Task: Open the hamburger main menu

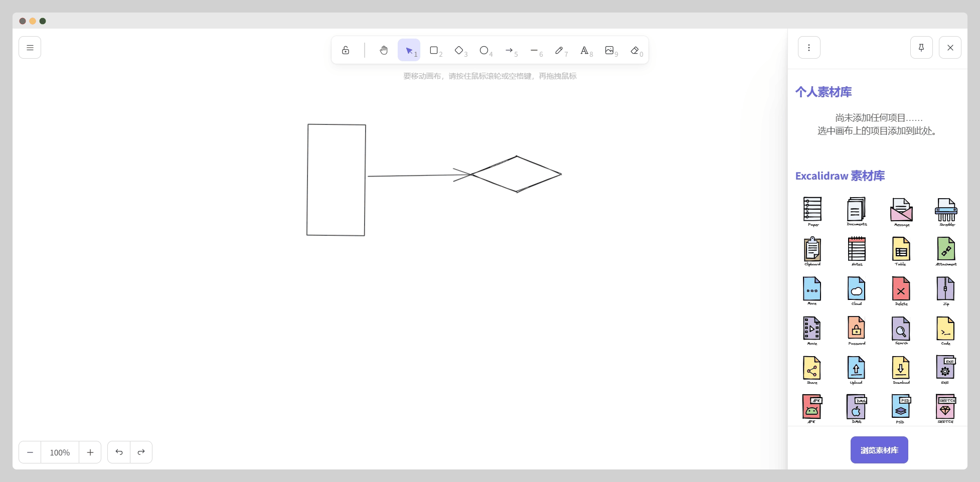Action: 30,48
